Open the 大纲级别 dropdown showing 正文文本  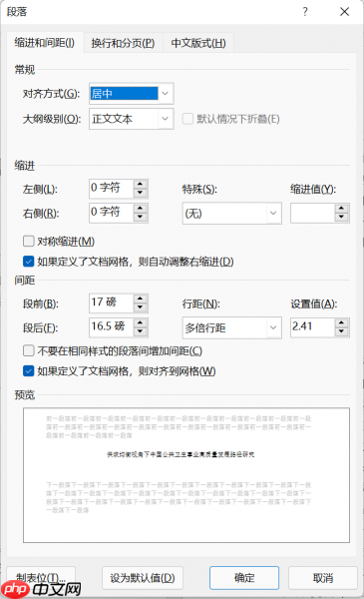pyautogui.click(x=132, y=119)
